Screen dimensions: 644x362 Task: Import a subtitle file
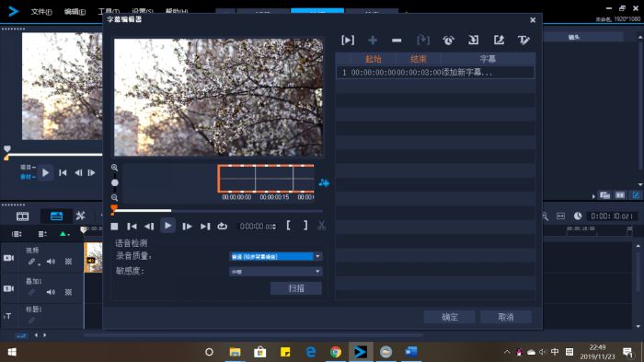click(x=473, y=40)
